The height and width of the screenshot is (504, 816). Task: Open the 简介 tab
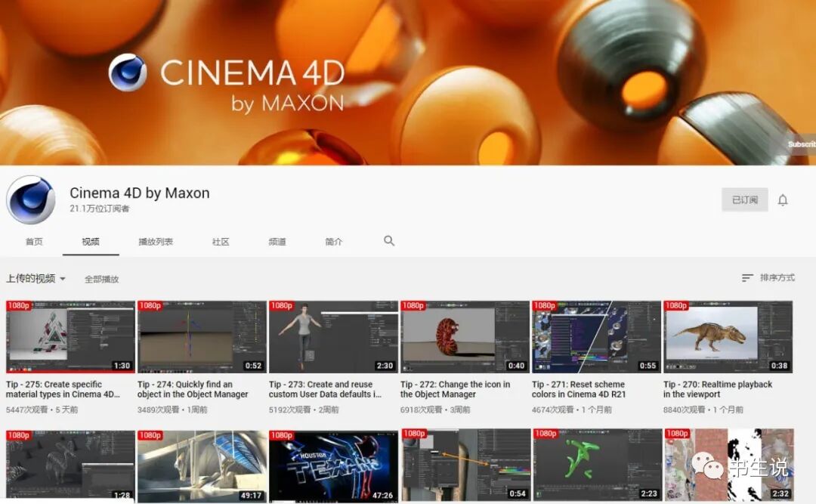point(334,240)
